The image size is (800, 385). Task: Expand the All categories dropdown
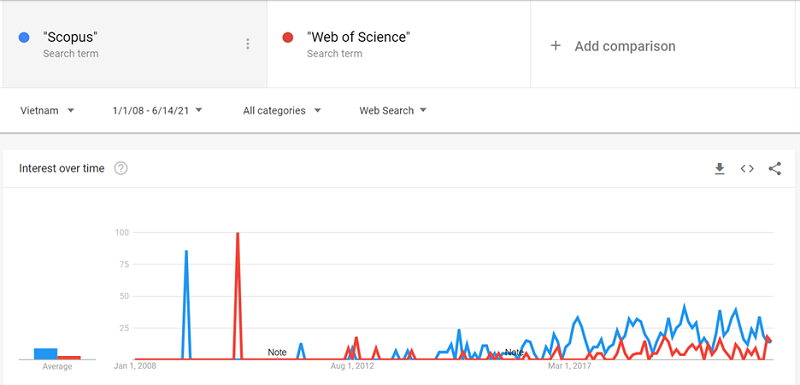[x=282, y=111]
